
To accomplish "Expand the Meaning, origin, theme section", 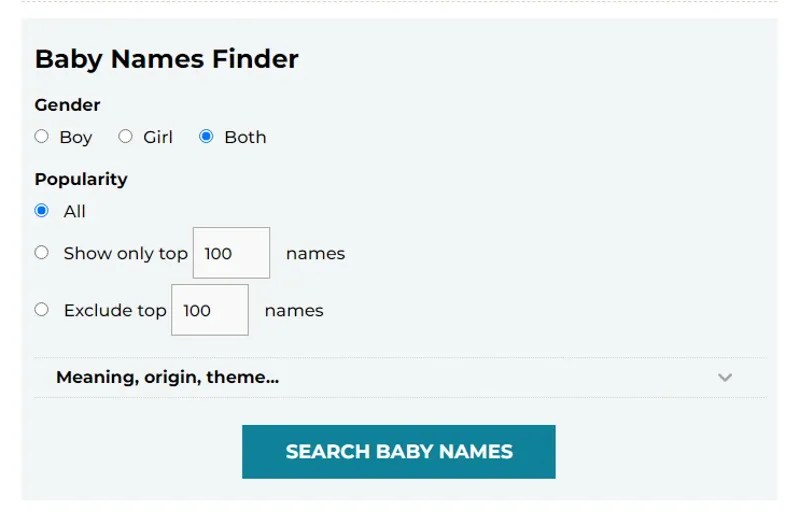I will pyautogui.click(x=400, y=378).
